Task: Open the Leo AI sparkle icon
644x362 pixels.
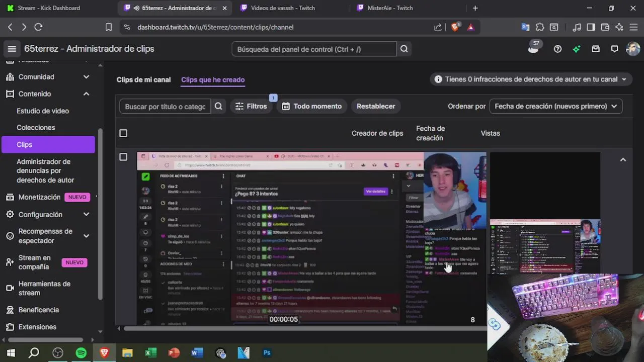Action: pos(619,27)
